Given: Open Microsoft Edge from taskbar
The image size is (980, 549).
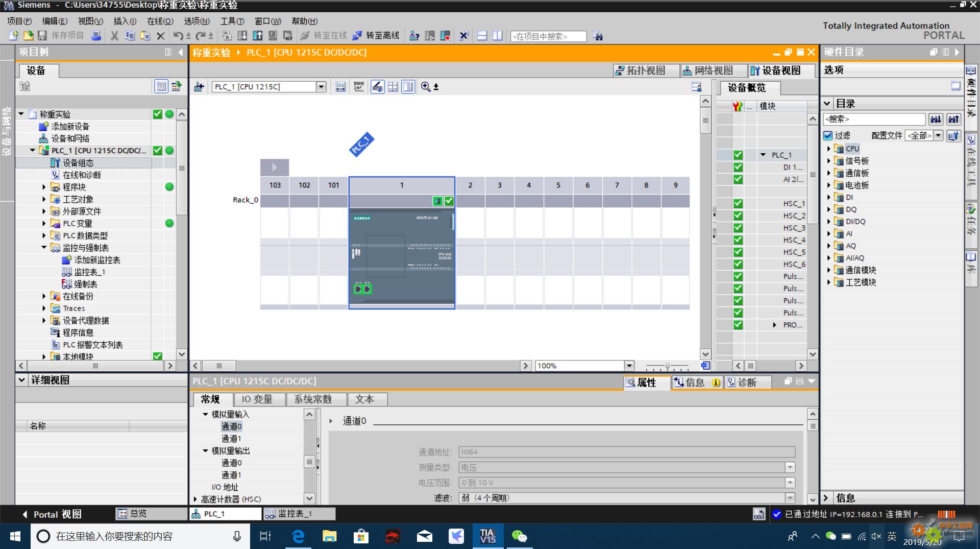Looking at the screenshot, I should pyautogui.click(x=298, y=536).
